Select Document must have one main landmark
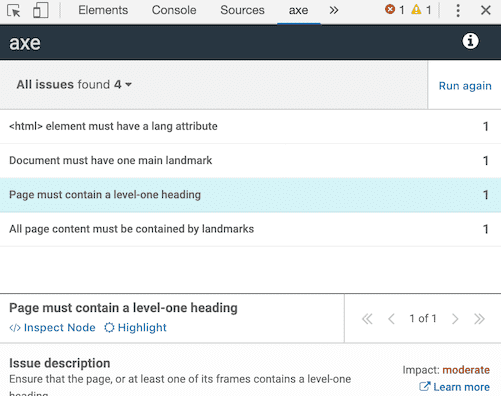The image size is (501, 396). pyautogui.click(x=250, y=161)
